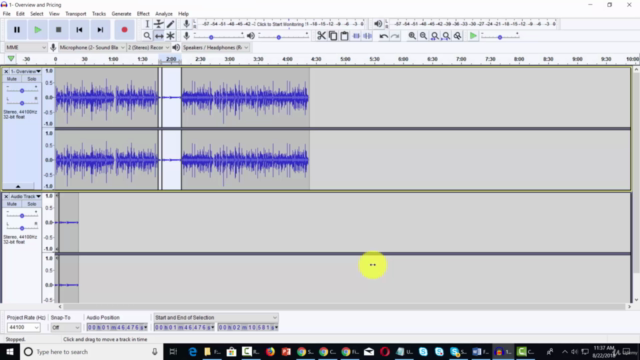
Task: Open the Transport menu
Action: pos(76,14)
